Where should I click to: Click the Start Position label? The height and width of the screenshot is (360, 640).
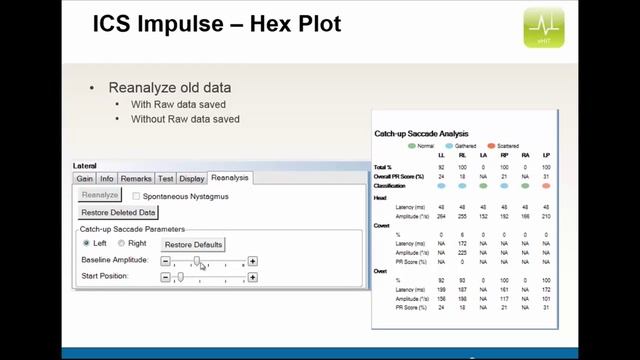click(x=104, y=276)
